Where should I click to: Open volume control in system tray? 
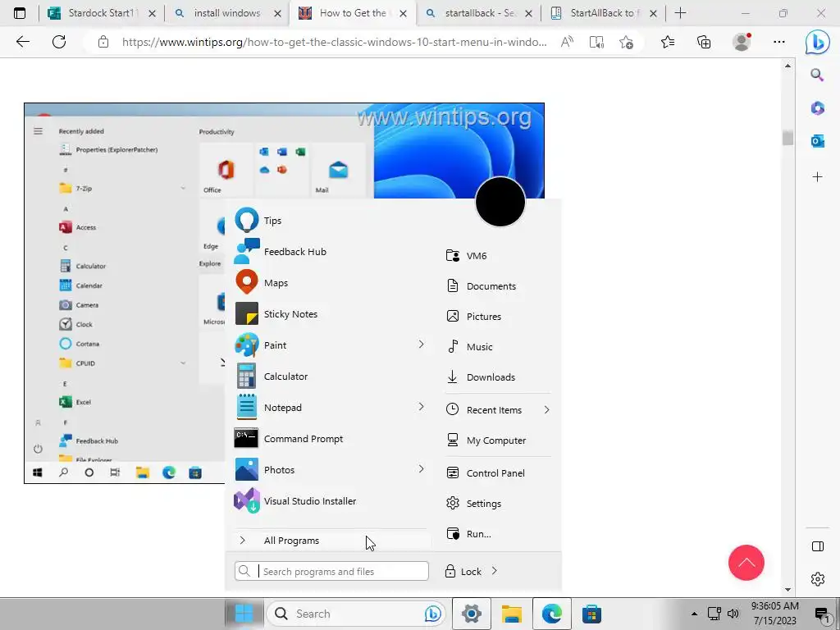[733, 614]
